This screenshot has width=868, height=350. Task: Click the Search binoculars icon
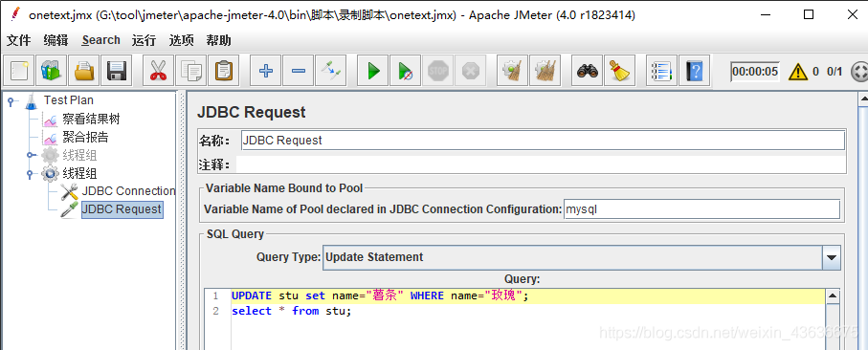[x=587, y=71]
